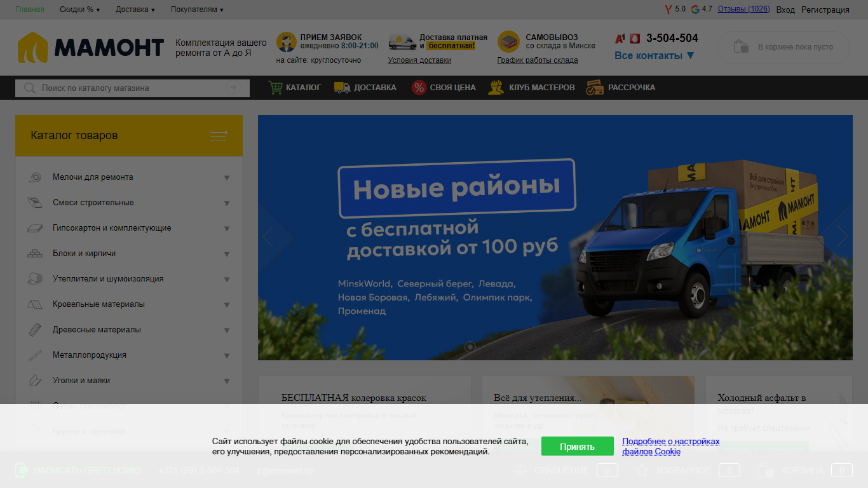Expand arrow for Металлопродукция
The image size is (868, 488).
[x=227, y=356]
